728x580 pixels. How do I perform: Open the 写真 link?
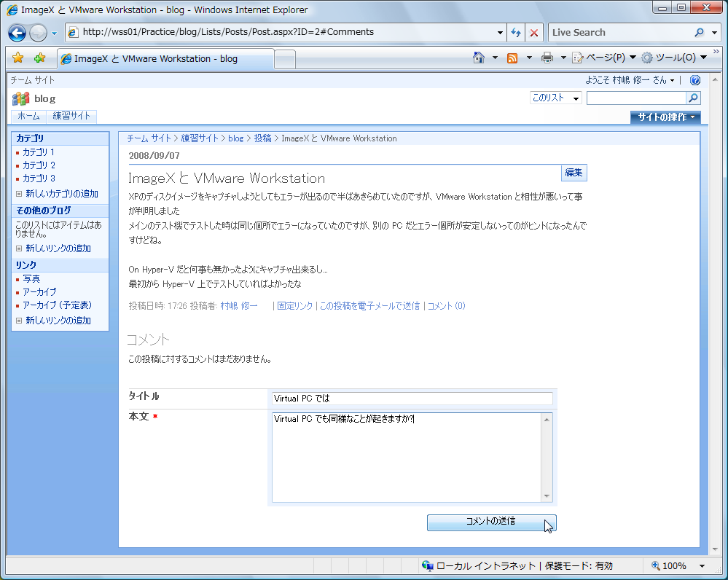coord(31,279)
